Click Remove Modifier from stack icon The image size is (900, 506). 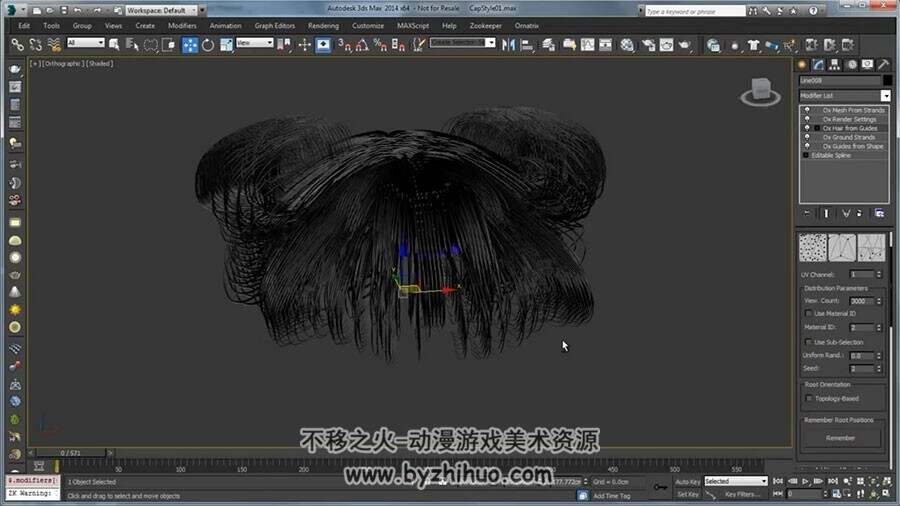pos(860,213)
